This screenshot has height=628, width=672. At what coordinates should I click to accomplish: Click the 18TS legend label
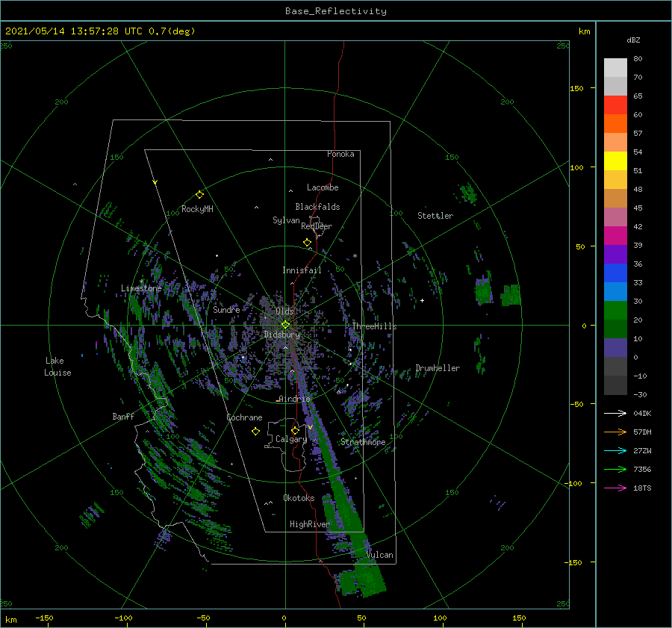pos(642,488)
